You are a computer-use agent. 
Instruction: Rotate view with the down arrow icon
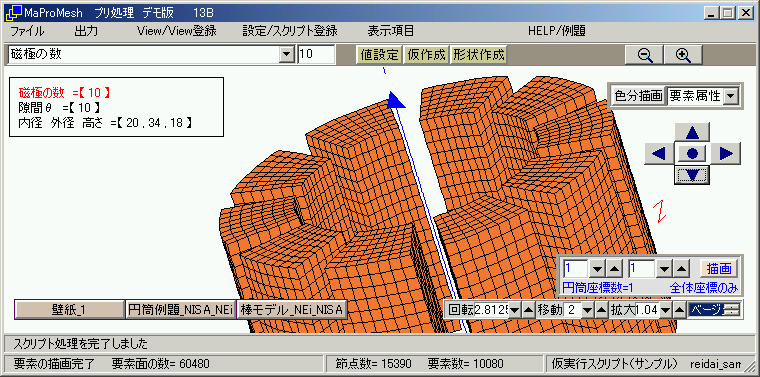[x=692, y=174]
